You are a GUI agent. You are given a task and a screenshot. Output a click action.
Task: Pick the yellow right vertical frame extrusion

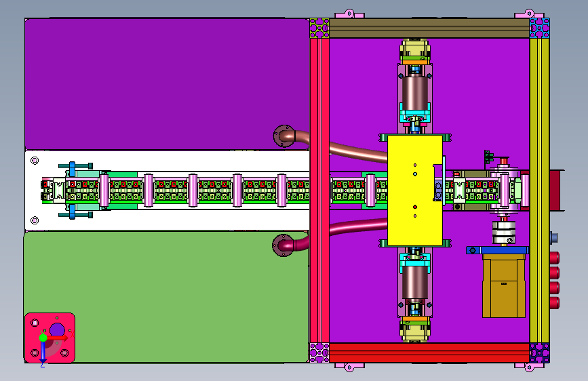[539, 190]
